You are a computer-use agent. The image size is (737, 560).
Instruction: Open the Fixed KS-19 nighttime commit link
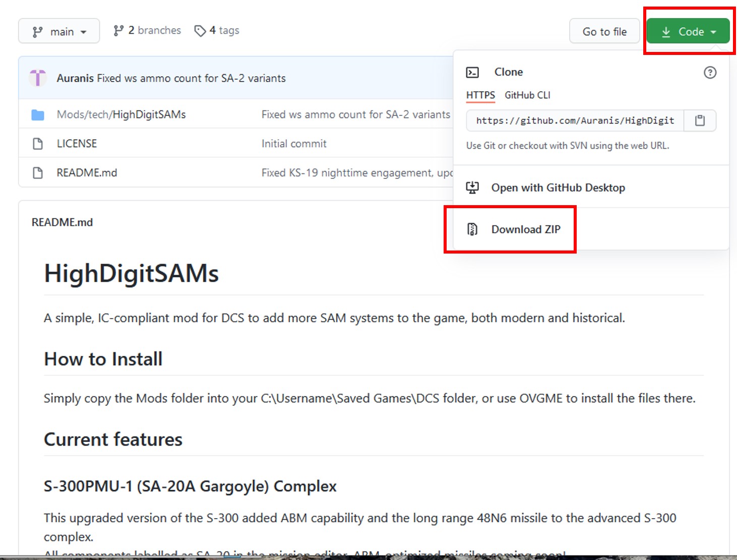coord(357,173)
